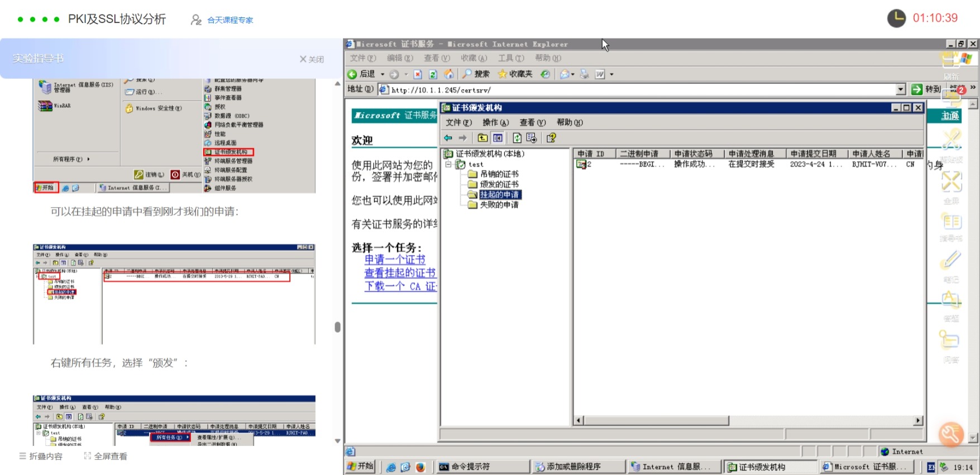
Task: Click IE Edit with Word icon
Action: (x=600, y=74)
